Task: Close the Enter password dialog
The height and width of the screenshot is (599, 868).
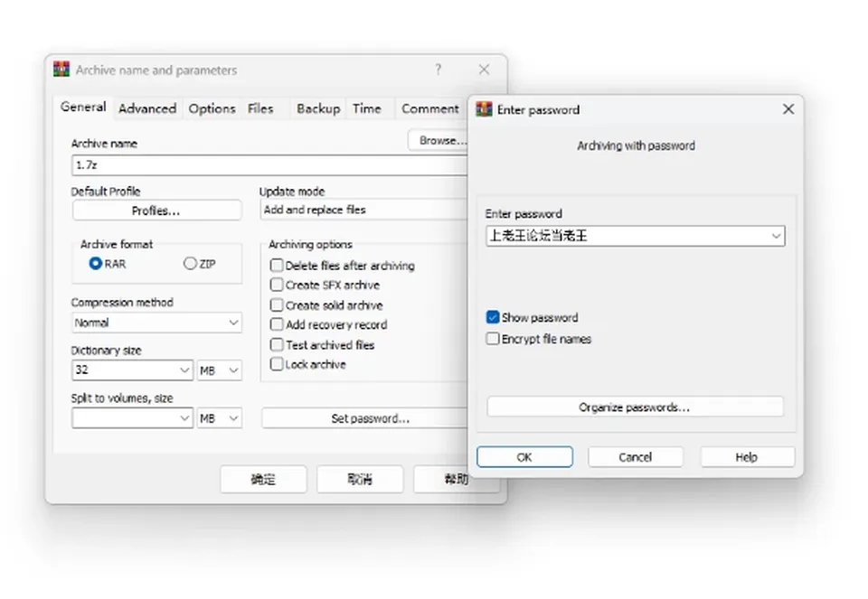Action: 788,109
